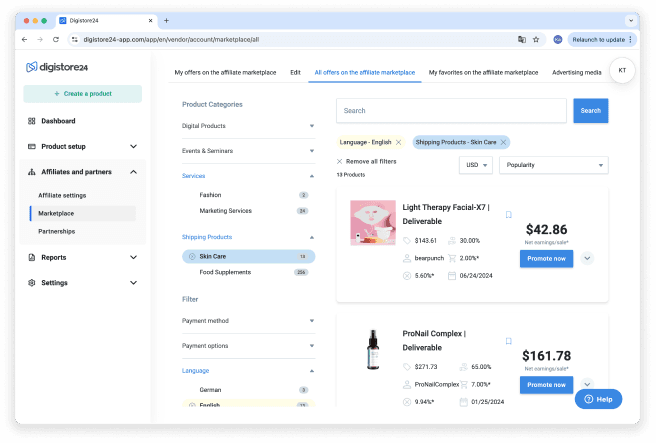The height and width of the screenshot is (443, 656).
Task: Click the translate page icon in address bar
Action: [522, 39]
